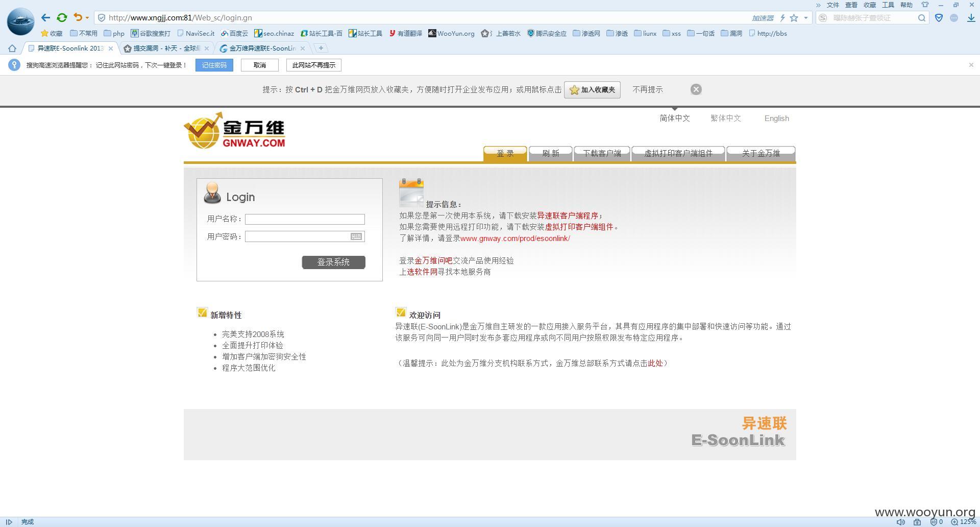The height and width of the screenshot is (527, 980).
Task: Open 选软件网 link
Action: 422,272
